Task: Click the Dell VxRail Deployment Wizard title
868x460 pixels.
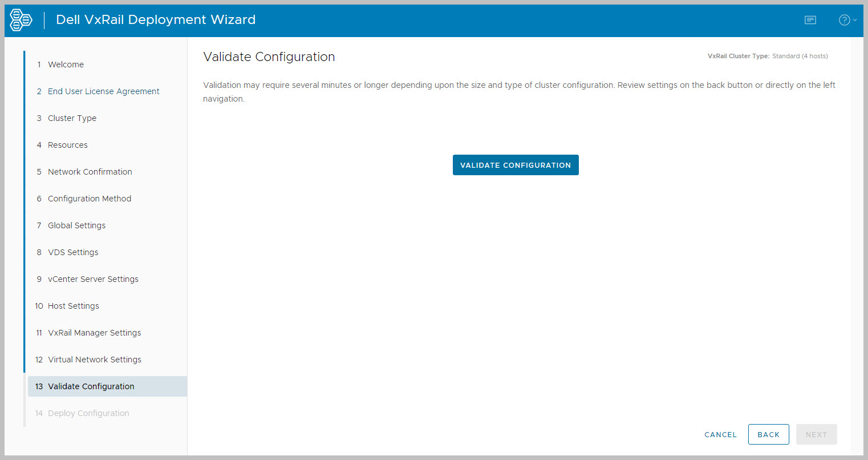Action: (156, 20)
